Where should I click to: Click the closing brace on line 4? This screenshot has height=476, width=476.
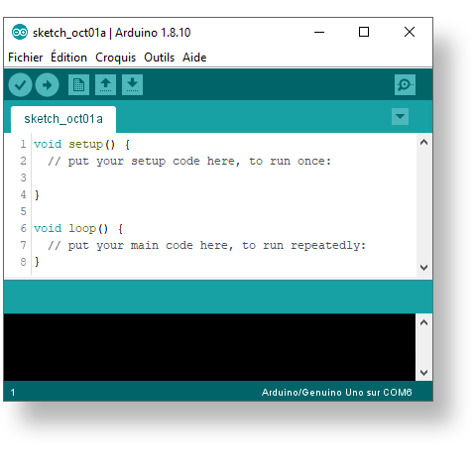[x=37, y=195]
